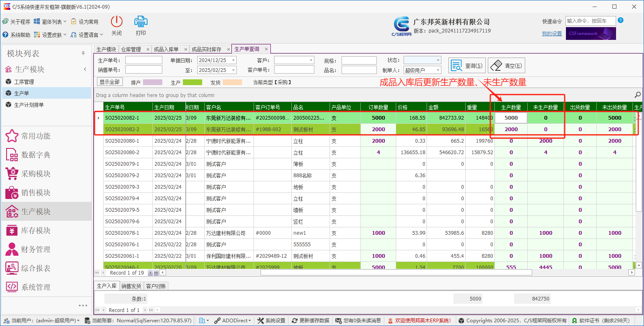Open end date 2025/02/25 dropdown
Viewport: 644px width, 326px height.
click(x=233, y=70)
